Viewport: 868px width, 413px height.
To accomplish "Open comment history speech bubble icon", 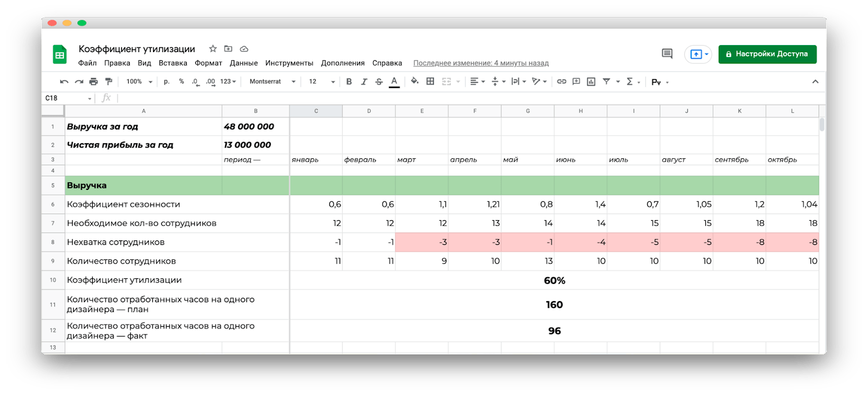I will coord(667,54).
